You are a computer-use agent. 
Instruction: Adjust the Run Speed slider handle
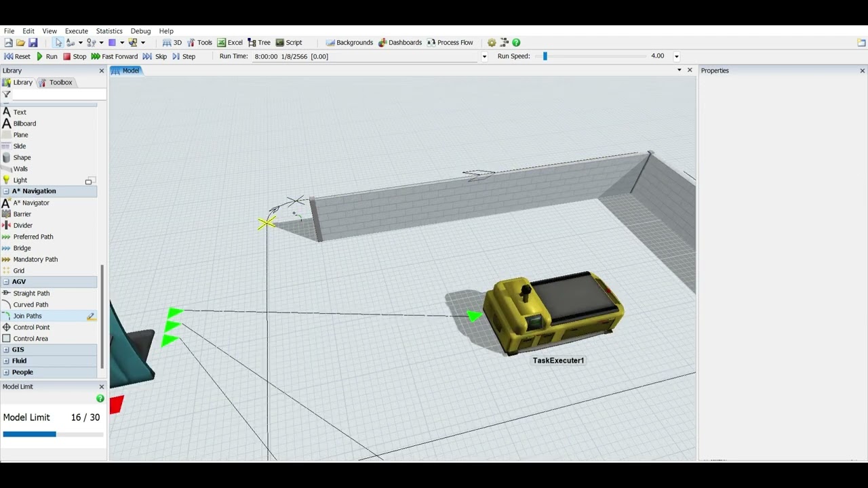[545, 56]
